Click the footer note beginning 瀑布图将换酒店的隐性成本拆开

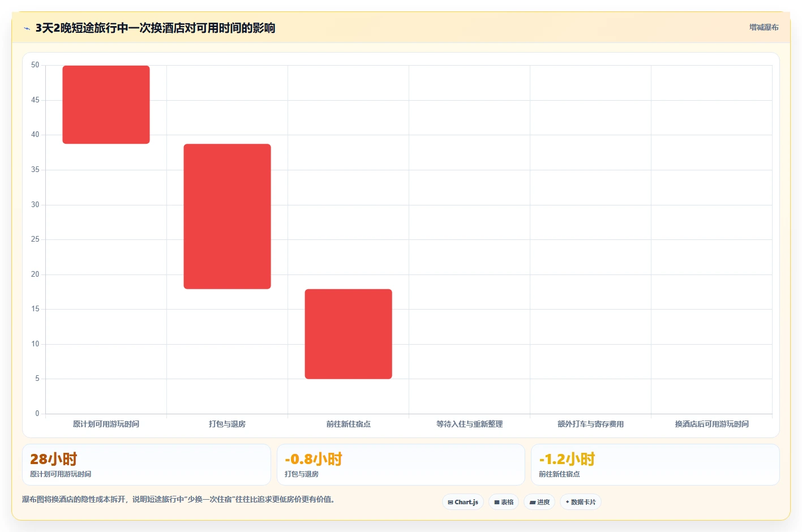[x=178, y=499]
